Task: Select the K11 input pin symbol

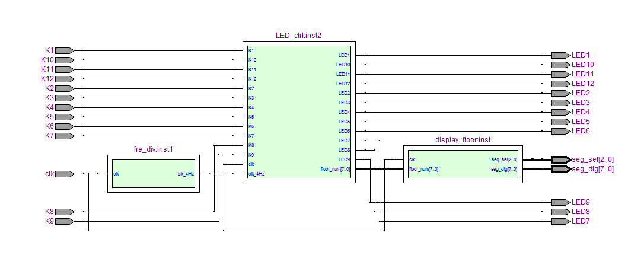Action: (65, 69)
